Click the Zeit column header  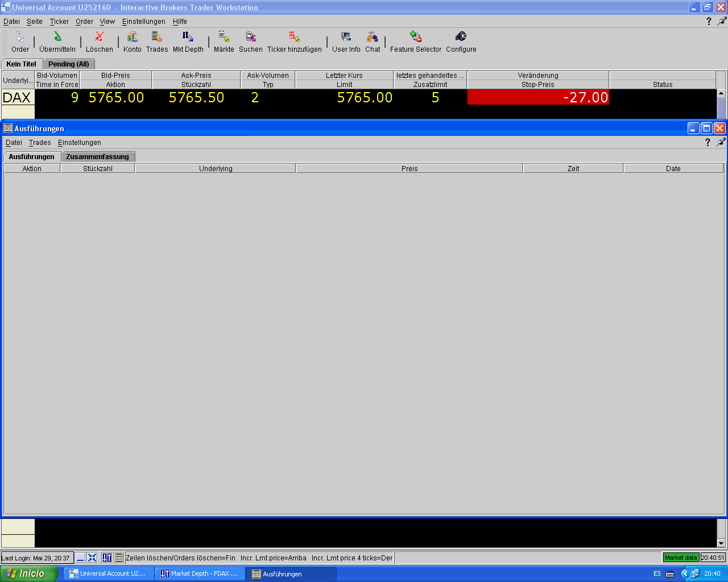click(573, 168)
